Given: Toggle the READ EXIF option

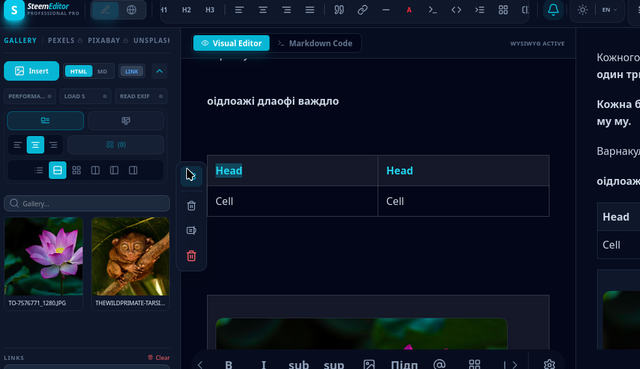Looking at the screenshot, I should click(141, 96).
